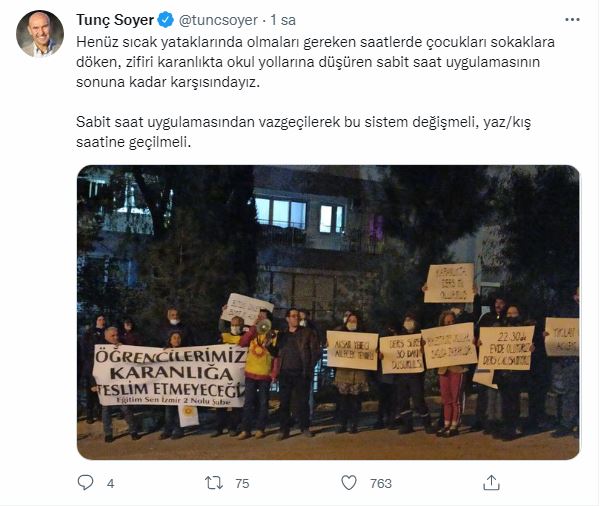Click the lit apartment windows in photo
The height and width of the screenshot is (506, 610).
tap(300, 214)
